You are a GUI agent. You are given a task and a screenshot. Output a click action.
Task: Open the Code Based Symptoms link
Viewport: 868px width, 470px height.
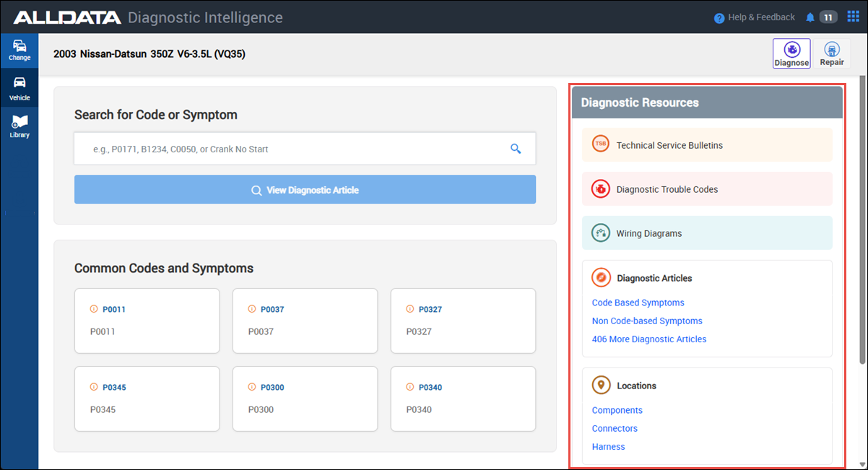[638, 303]
